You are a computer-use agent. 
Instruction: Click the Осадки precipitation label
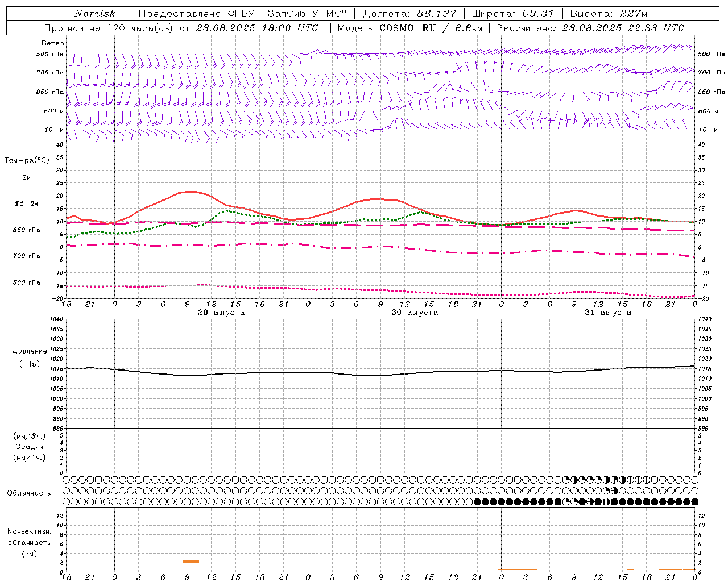[x=30, y=447]
